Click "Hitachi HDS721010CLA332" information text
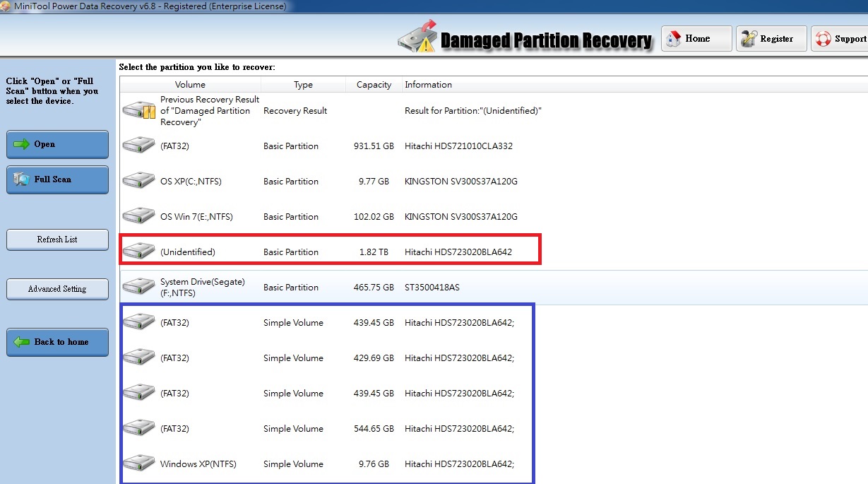The width and height of the screenshot is (868, 484). 458,146
